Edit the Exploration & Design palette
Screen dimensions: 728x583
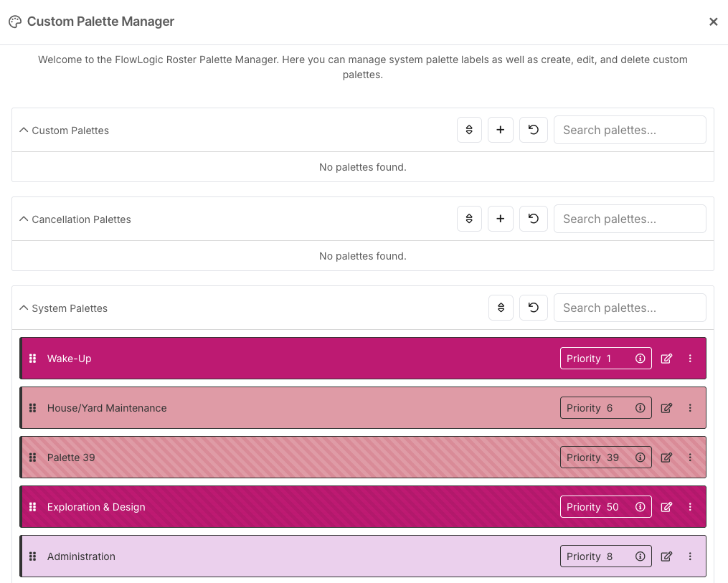tap(667, 507)
